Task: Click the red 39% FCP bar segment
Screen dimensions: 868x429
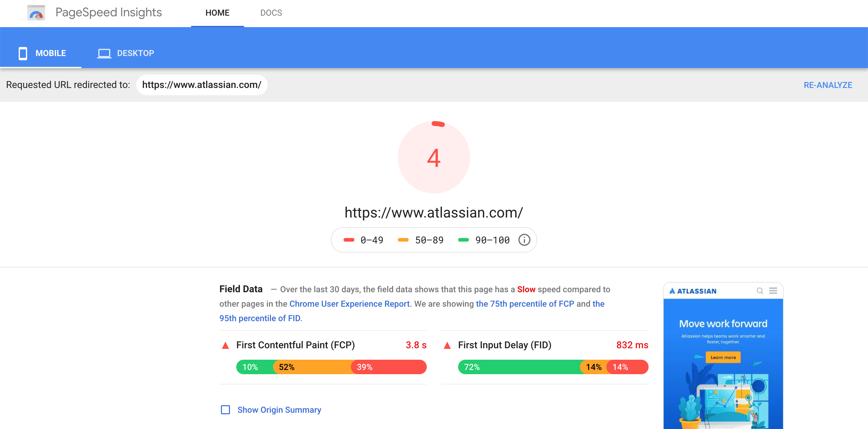Action: click(389, 367)
